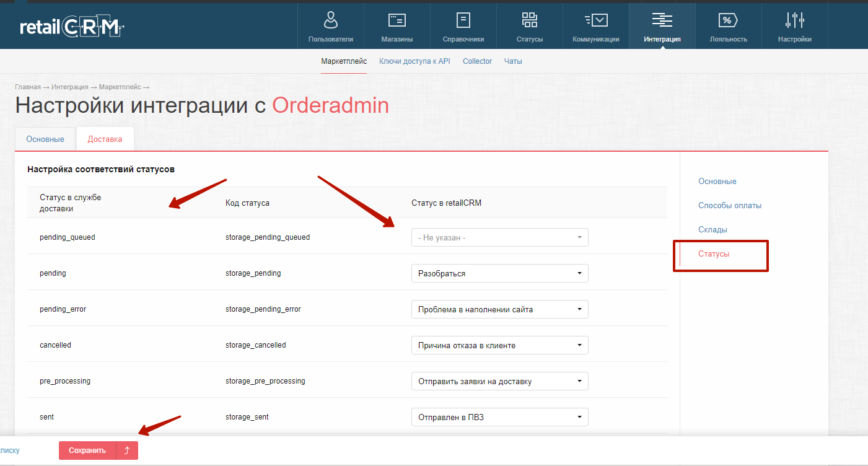868x466 pixels.
Task: Click the Сохранить button
Action: 87,451
